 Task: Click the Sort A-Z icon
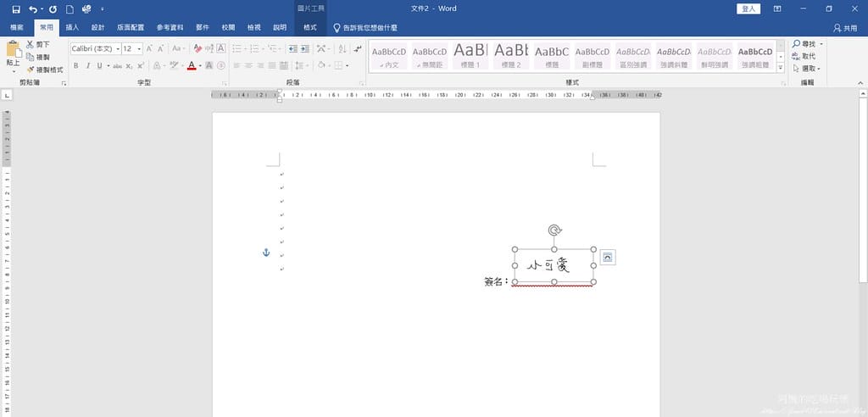click(342, 48)
